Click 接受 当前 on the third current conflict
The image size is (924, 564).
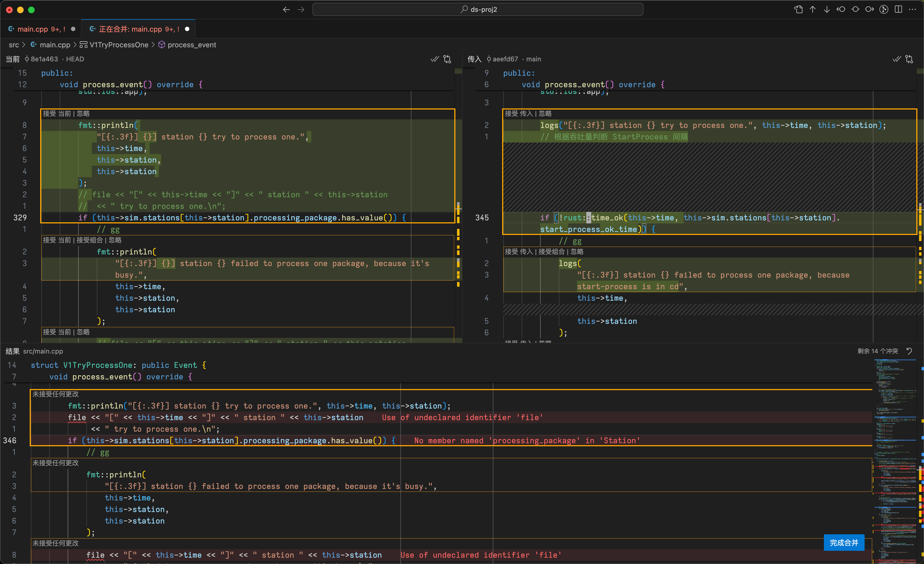point(57,332)
